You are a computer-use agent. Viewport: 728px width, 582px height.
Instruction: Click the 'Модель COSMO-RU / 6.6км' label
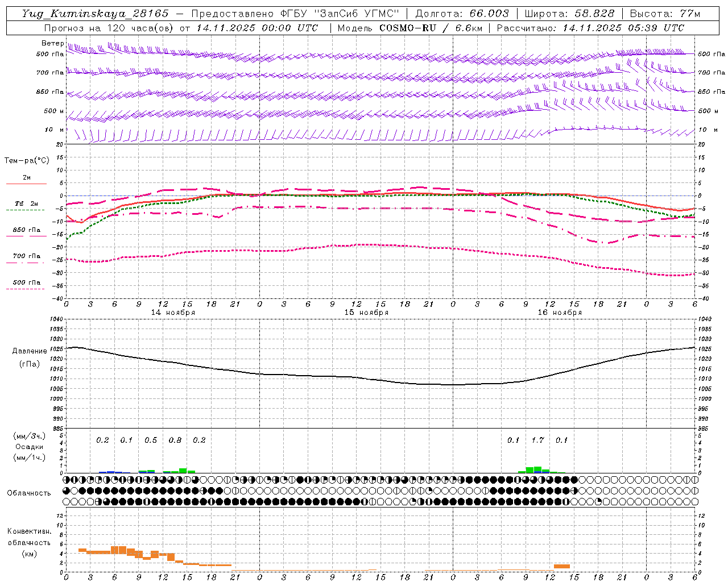(x=409, y=28)
